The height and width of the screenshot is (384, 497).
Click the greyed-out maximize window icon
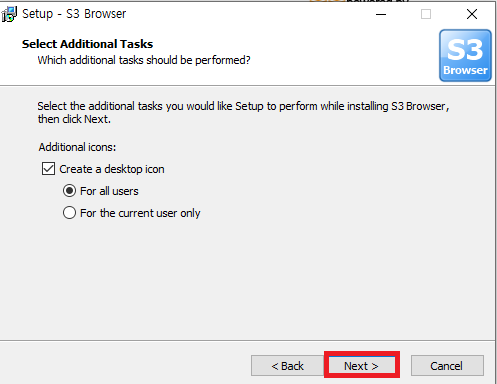pyautogui.click(x=426, y=14)
